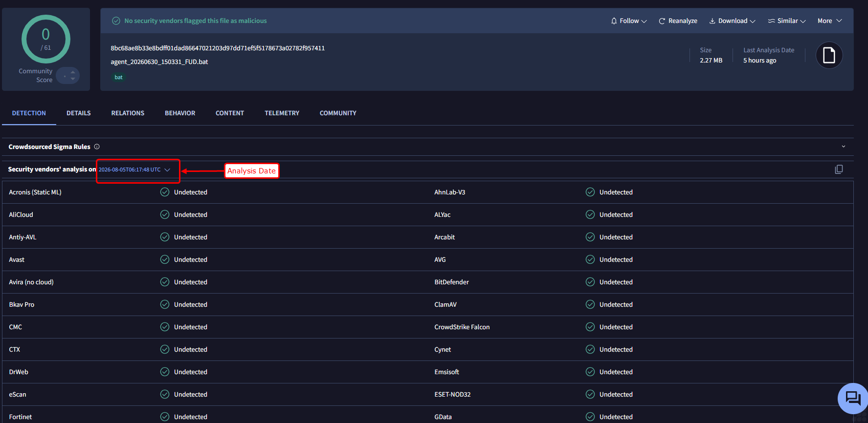Screen dimensions: 868x423
Task: Vote down the community score arrow
Action: [x=73, y=79]
